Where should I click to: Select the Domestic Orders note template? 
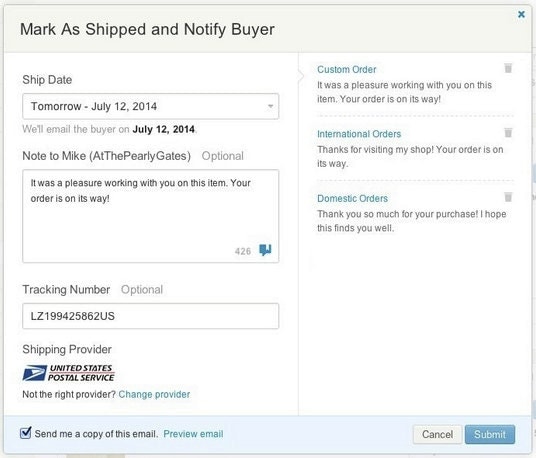coord(352,199)
